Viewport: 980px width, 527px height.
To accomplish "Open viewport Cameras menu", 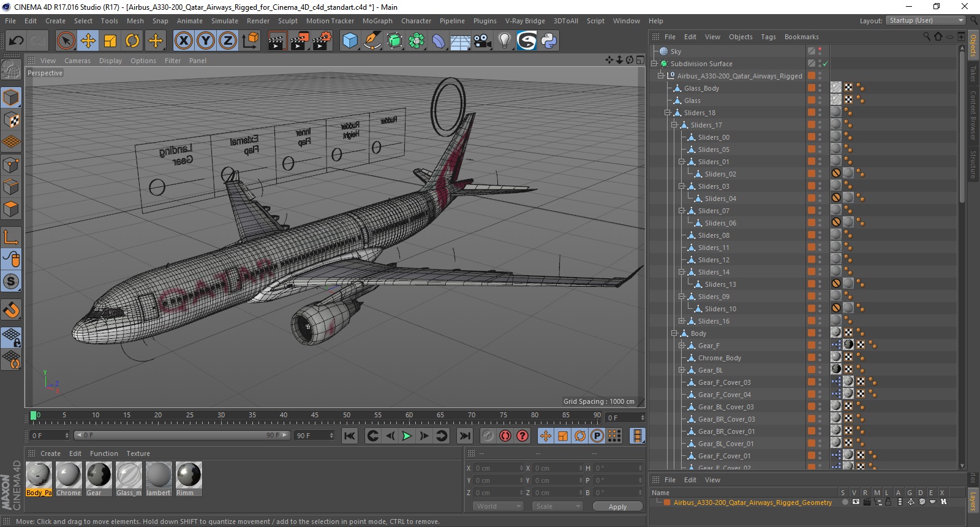I will tap(77, 61).
